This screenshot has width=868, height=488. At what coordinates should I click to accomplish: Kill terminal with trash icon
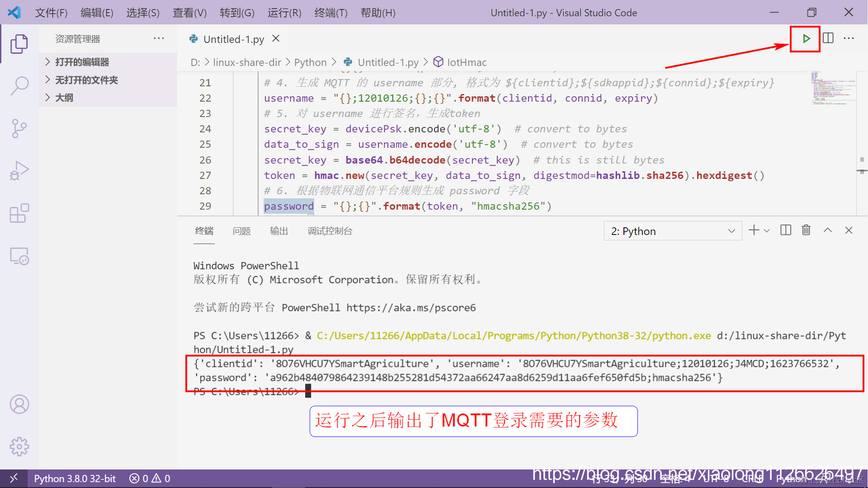(x=806, y=230)
